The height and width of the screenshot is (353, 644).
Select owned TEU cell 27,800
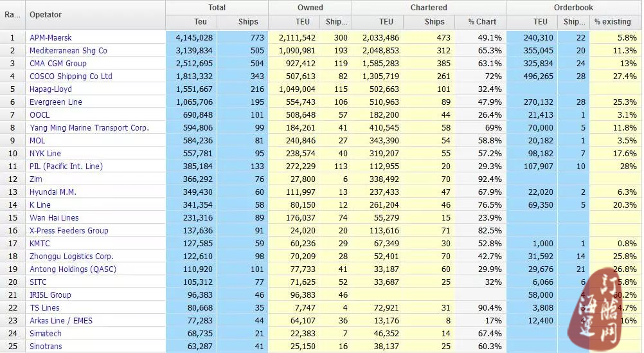[294, 179]
